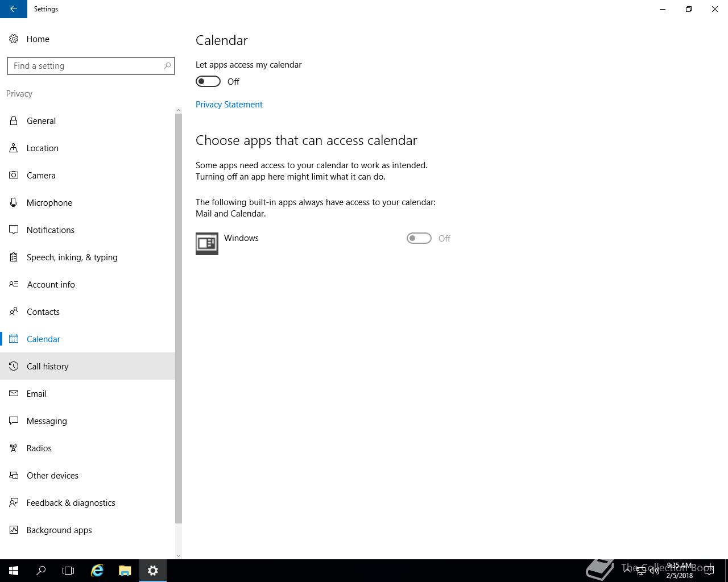The image size is (728, 582).
Task: Click the Other devices icon
Action: tap(14, 475)
